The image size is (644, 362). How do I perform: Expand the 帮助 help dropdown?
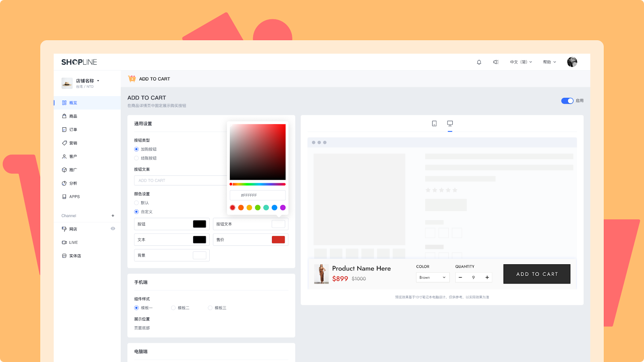pyautogui.click(x=549, y=62)
